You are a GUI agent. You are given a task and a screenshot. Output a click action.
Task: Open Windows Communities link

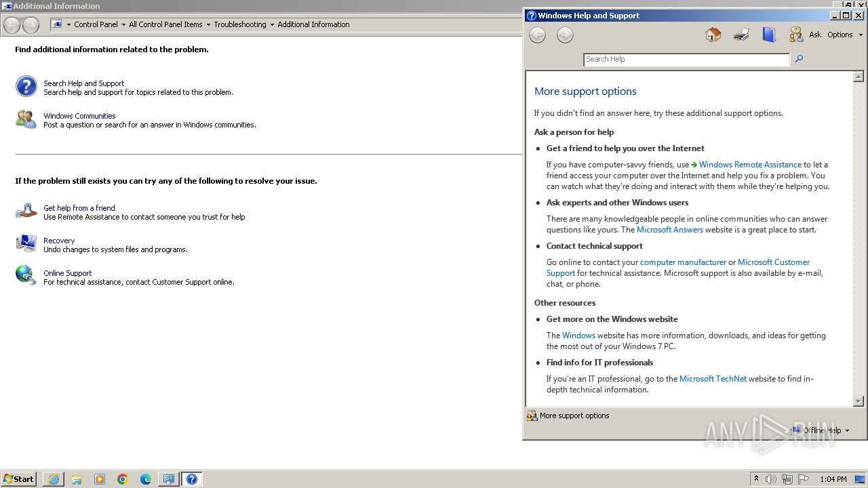(79, 116)
